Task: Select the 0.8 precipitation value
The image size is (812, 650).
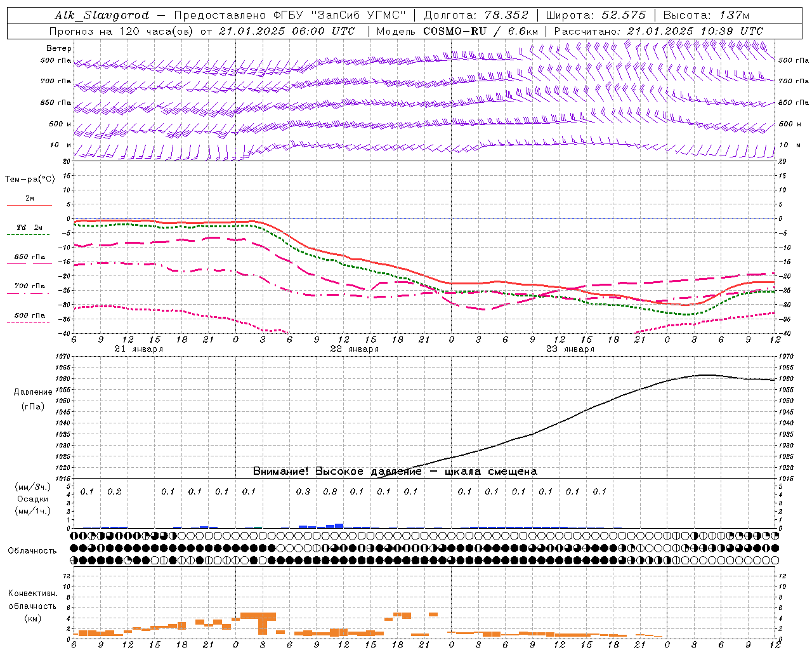Action: pyautogui.click(x=330, y=491)
